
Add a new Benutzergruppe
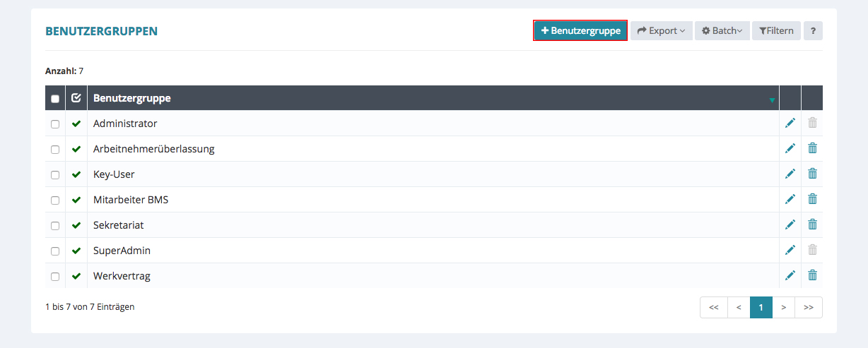[x=580, y=30]
